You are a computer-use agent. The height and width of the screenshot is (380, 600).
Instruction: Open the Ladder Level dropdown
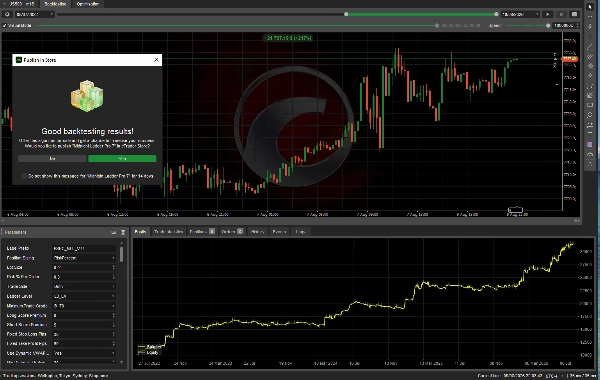tap(84, 296)
